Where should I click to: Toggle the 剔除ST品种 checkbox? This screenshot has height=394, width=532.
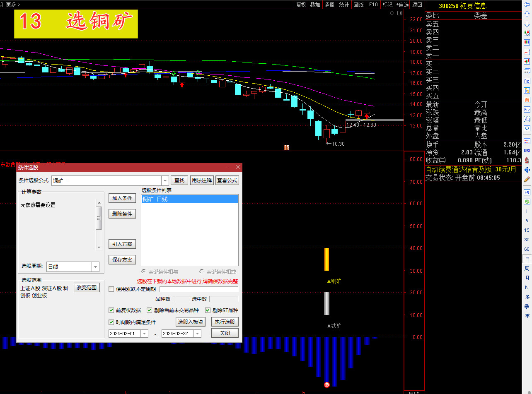[x=208, y=310]
